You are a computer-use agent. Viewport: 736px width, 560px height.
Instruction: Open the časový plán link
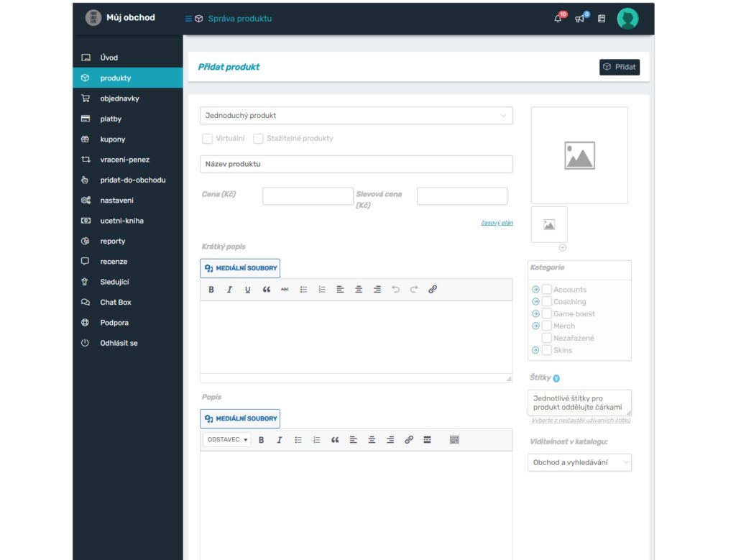pyautogui.click(x=497, y=223)
